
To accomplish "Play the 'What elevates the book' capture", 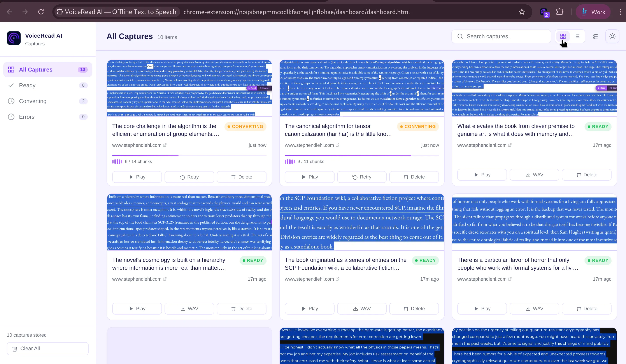I will [482, 175].
